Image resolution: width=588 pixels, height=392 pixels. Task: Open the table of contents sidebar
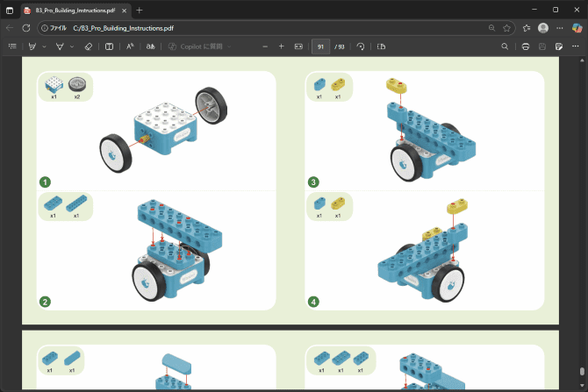[x=12, y=46]
